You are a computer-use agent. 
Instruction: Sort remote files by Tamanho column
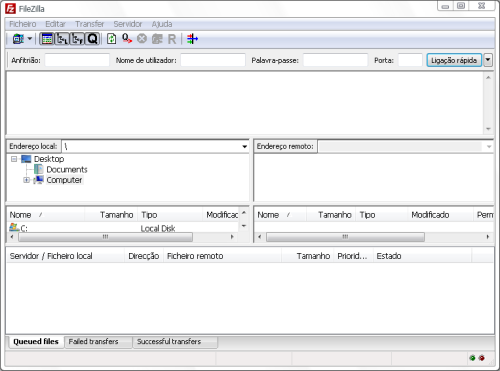pos(331,215)
